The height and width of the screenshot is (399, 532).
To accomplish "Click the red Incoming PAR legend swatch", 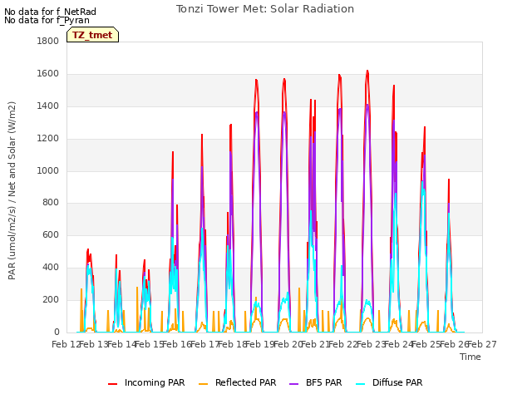I will pyautogui.click(x=113, y=383).
